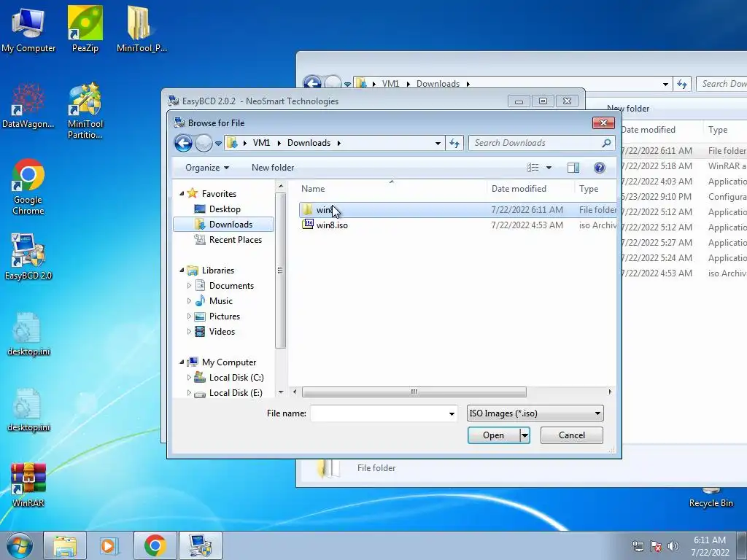Click the taskbar clock showing 6:11 AM
The width and height of the screenshot is (747, 560).
pos(710,540)
